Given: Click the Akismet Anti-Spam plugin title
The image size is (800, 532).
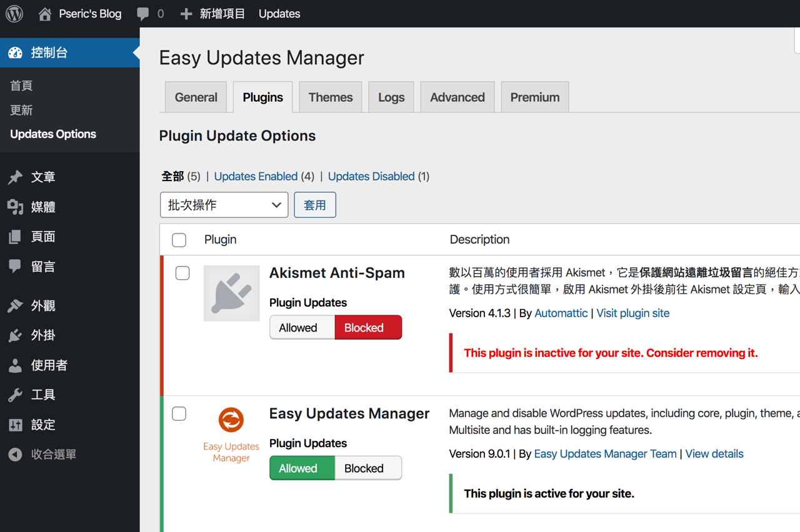Looking at the screenshot, I should [x=337, y=273].
